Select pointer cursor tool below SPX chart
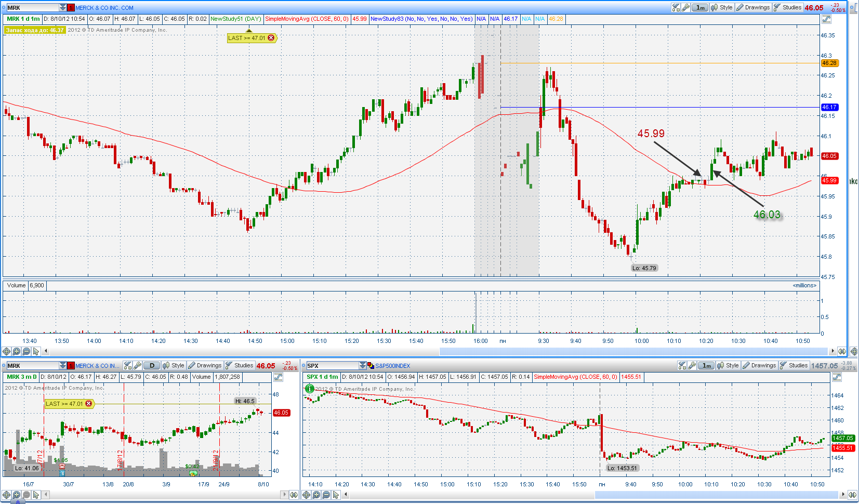Screen dimensions: 859x504 [x=336, y=495]
